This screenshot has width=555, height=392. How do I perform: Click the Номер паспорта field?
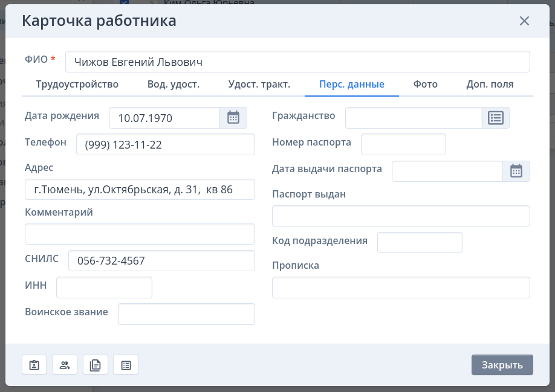point(403,144)
